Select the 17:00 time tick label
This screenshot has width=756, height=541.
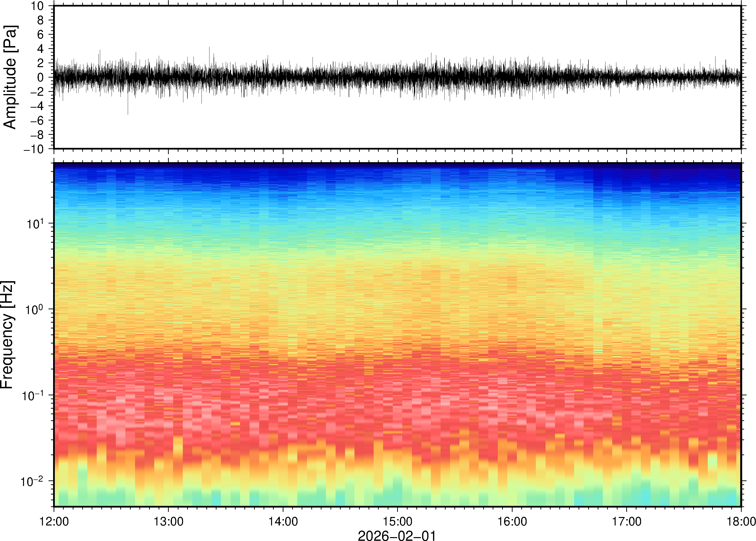pos(626,521)
